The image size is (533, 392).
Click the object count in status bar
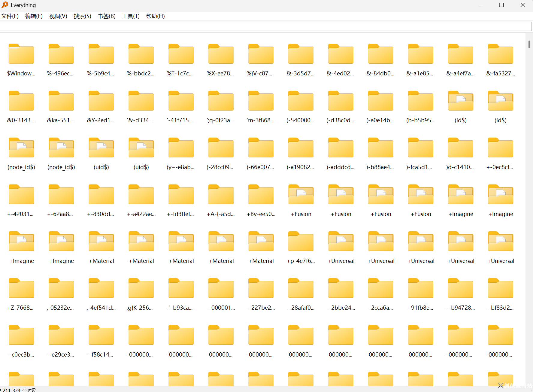[18, 390]
